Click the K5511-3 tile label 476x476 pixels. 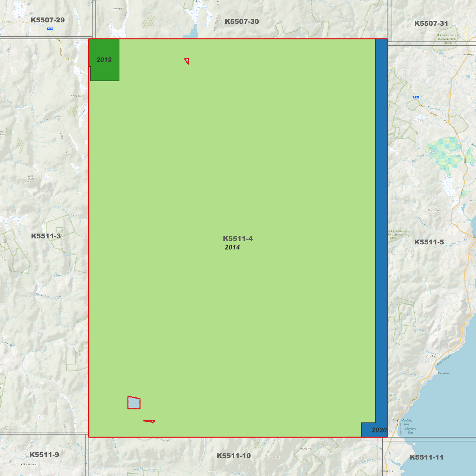point(46,236)
